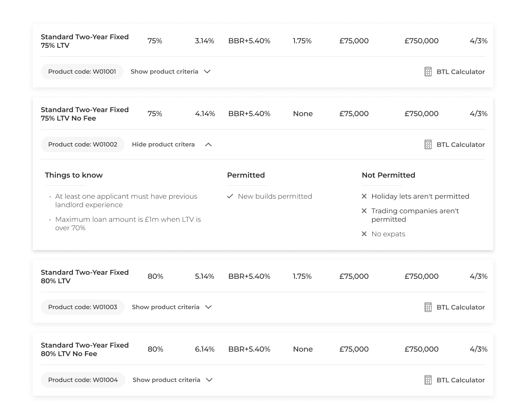526x420 pixels.
Task: Click the X icon beside No expats
Action: coord(364,234)
